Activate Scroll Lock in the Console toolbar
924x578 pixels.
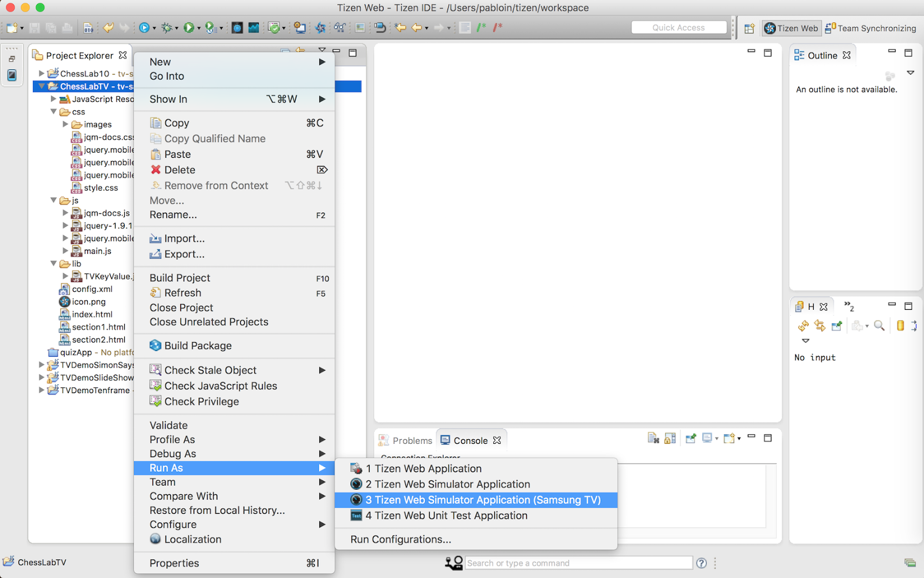[x=669, y=438]
